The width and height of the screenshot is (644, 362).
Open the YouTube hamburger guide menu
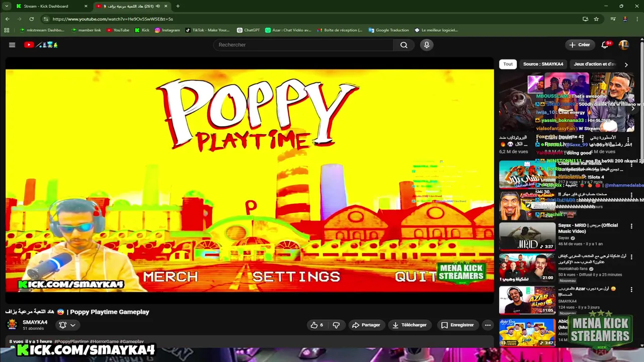point(12,45)
